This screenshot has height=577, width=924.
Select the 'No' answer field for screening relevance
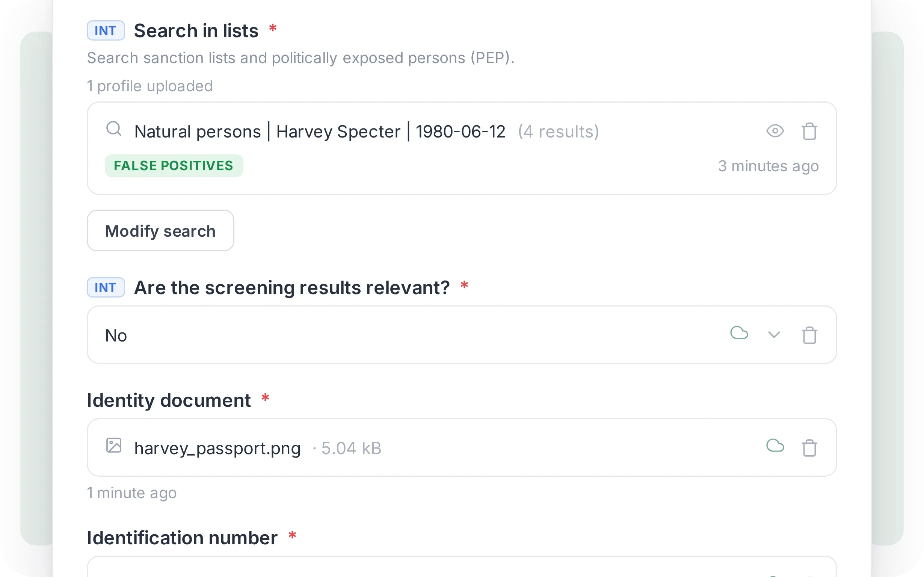click(x=462, y=335)
